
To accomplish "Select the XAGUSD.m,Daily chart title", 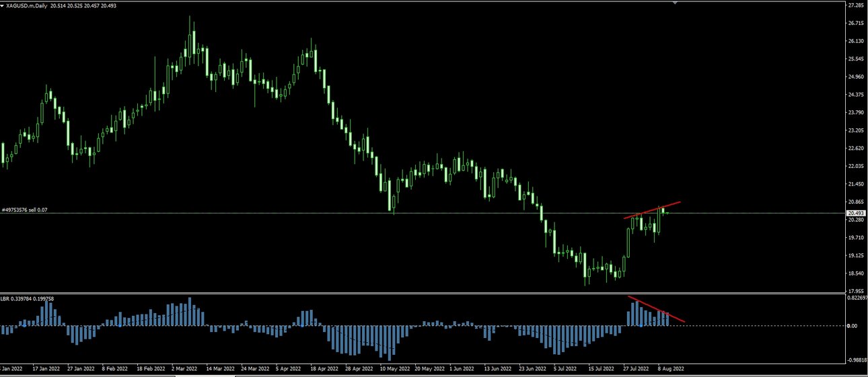I will point(27,5).
